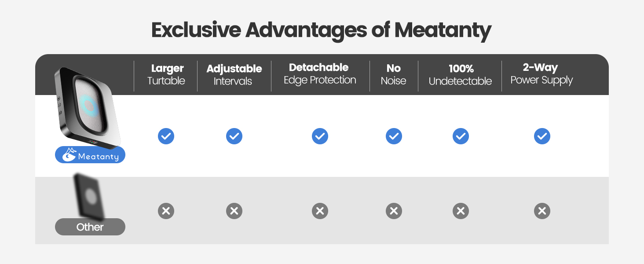
Task: Click the blue checkmark under Detachable Edge Protection
Action: (320, 136)
